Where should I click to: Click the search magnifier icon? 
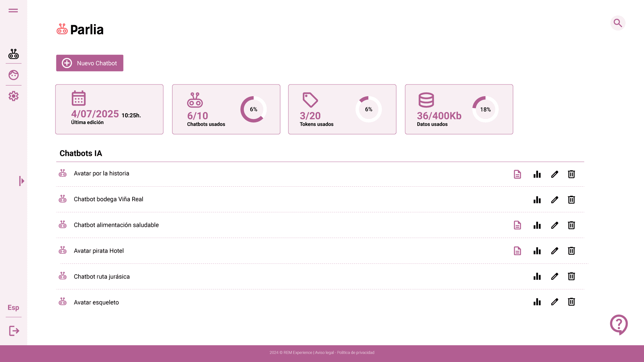[618, 23]
